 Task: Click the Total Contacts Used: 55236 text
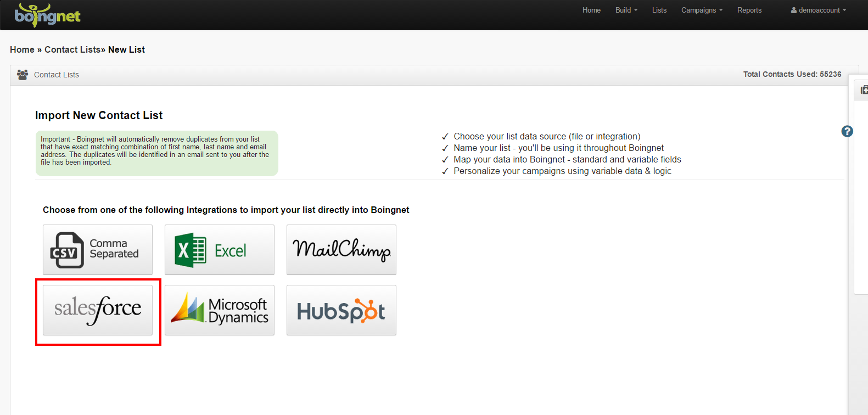point(792,74)
